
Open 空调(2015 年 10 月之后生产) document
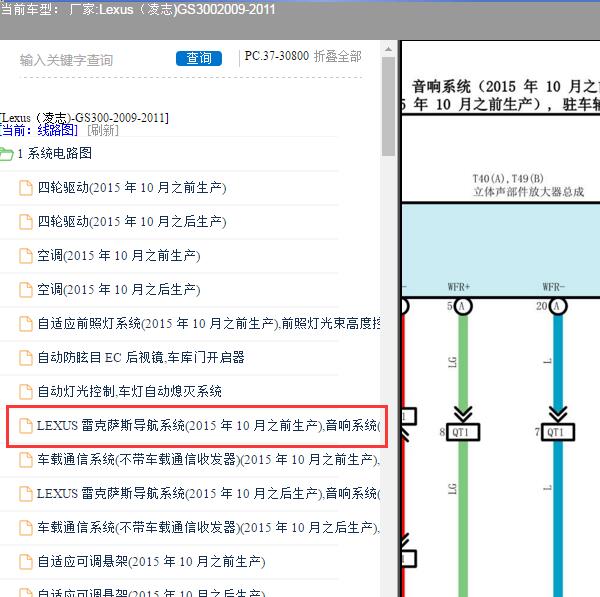(x=119, y=290)
